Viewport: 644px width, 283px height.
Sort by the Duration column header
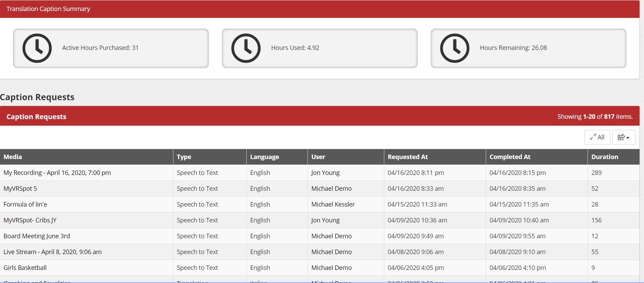(x=604, y=157)
